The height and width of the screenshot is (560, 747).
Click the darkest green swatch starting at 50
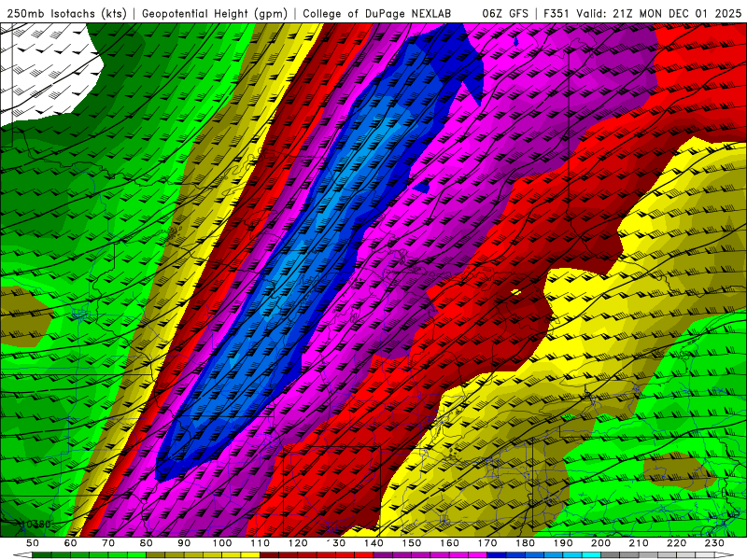click(x=42, y=554)
